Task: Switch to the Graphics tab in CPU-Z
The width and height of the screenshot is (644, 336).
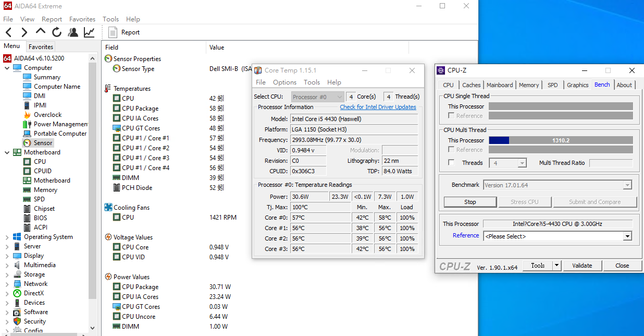Action: tap(577, 85)
